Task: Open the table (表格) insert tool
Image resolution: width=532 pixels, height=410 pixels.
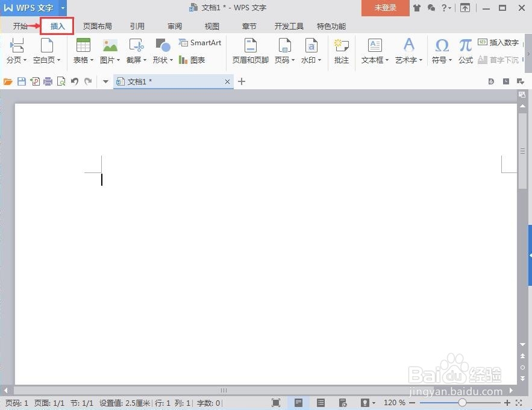Action: [83, 51]
